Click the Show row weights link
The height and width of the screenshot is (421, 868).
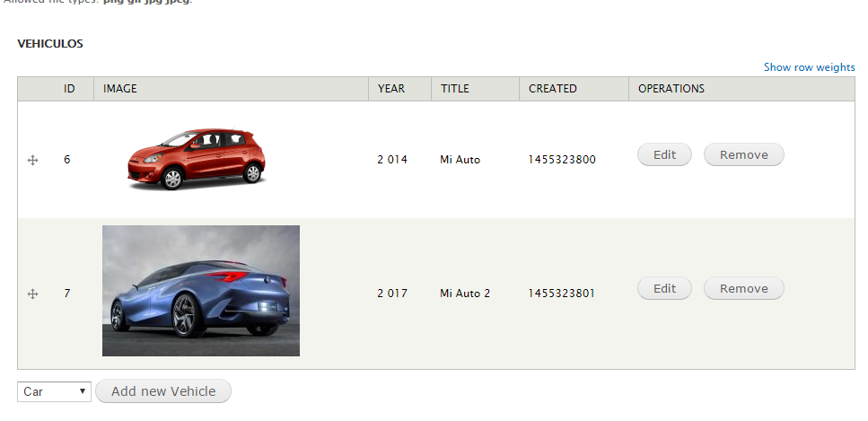coord(809,67)
